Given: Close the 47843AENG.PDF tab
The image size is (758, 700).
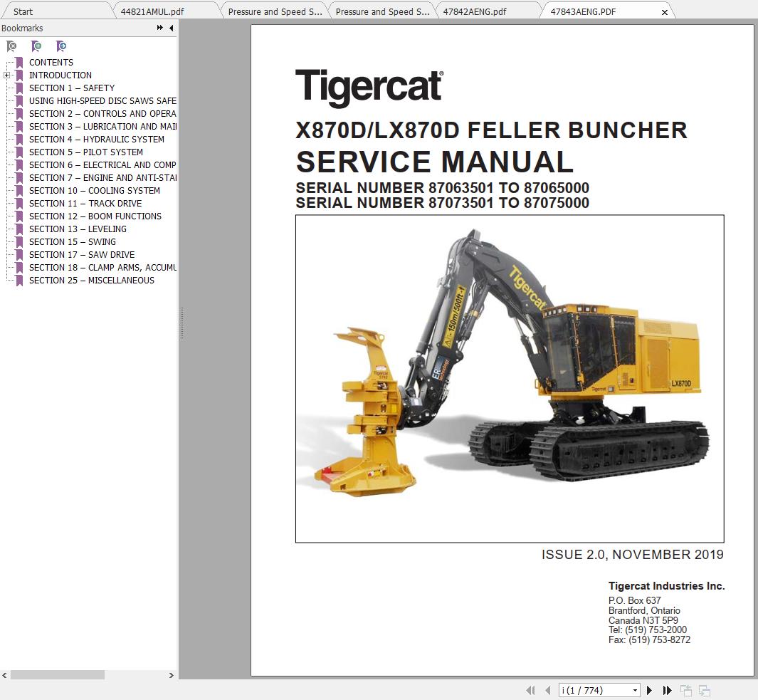Looking at the screenshot, I should point(664,11).
